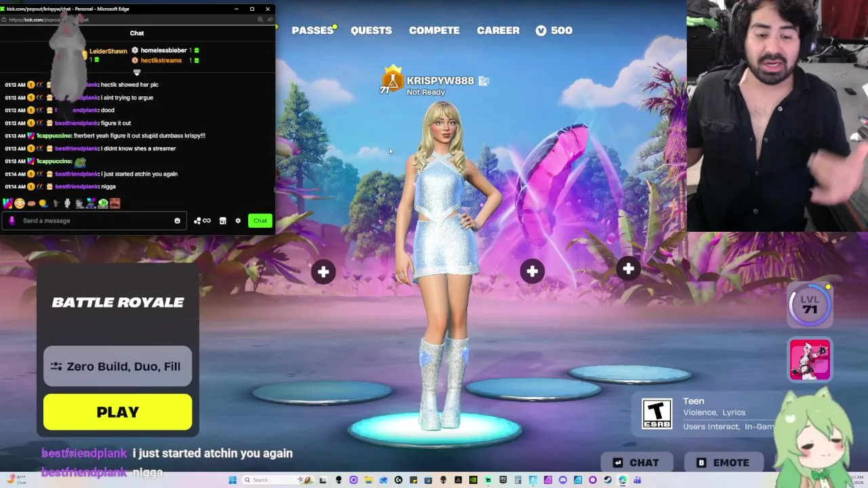Open Steam from the taskbar
Screen dimensions: 868x488
608,480
